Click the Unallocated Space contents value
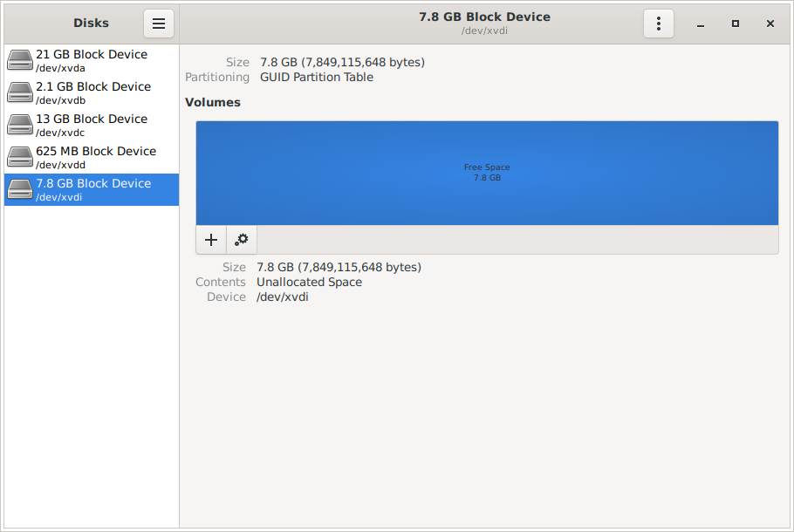This screenshot has width=794, height=532. pos(309,282)
